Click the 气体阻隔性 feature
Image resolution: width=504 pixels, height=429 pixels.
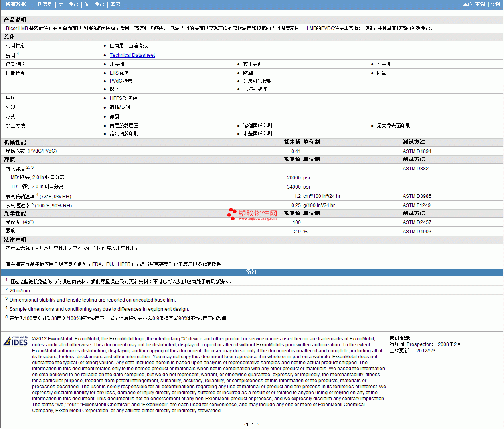coord(255,89)
